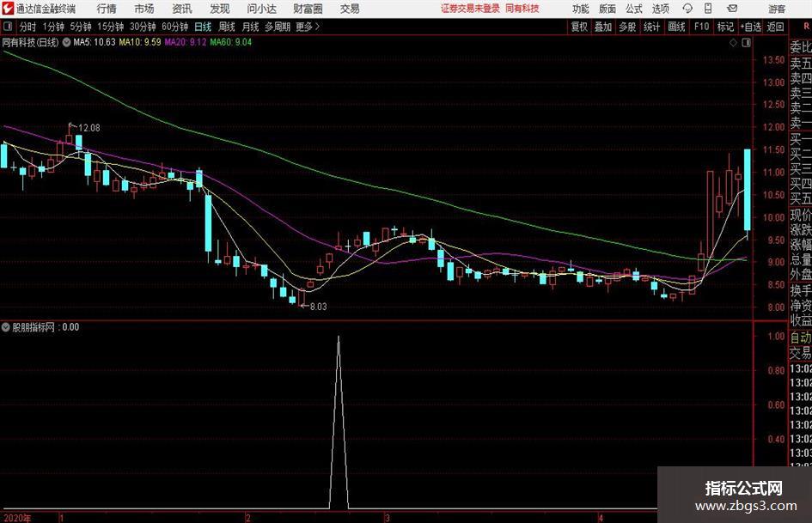The height and width of the screenshot is (523, 812).
Task: Click the month 3 marker on time axis
Action: tap(387, 519)
